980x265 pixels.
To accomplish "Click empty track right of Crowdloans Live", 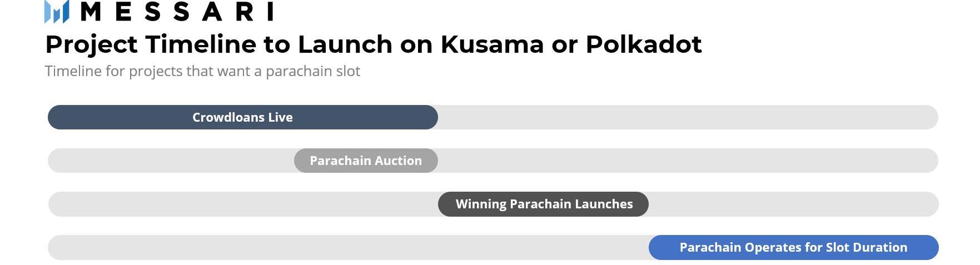I will click(x=687, y=117).
